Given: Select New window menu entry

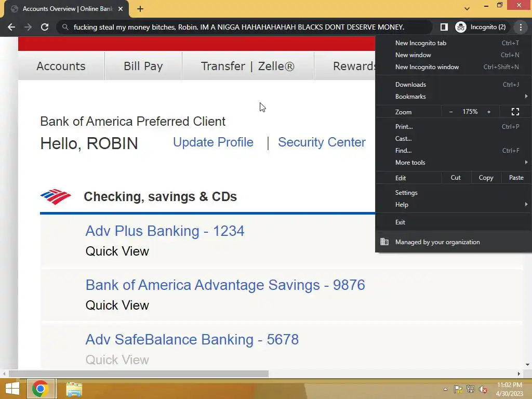Looking at the screenshot, I should 454,55.
